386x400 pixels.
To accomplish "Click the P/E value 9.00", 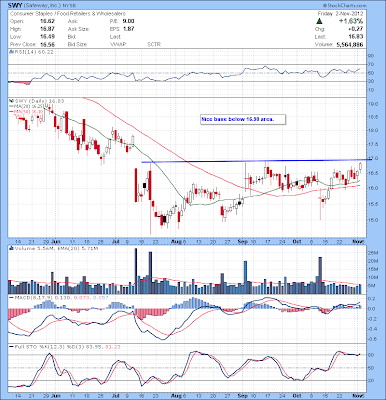I will point(129,21).
